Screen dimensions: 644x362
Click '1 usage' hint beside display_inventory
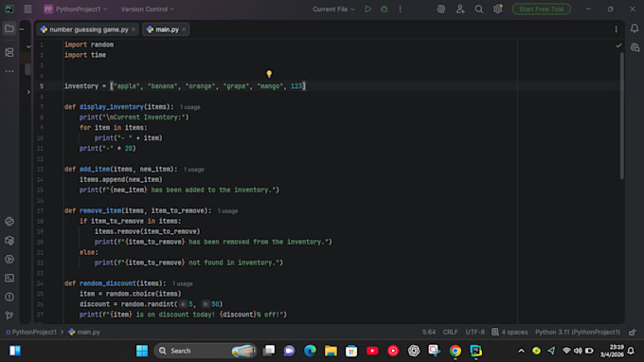(190, 107)
